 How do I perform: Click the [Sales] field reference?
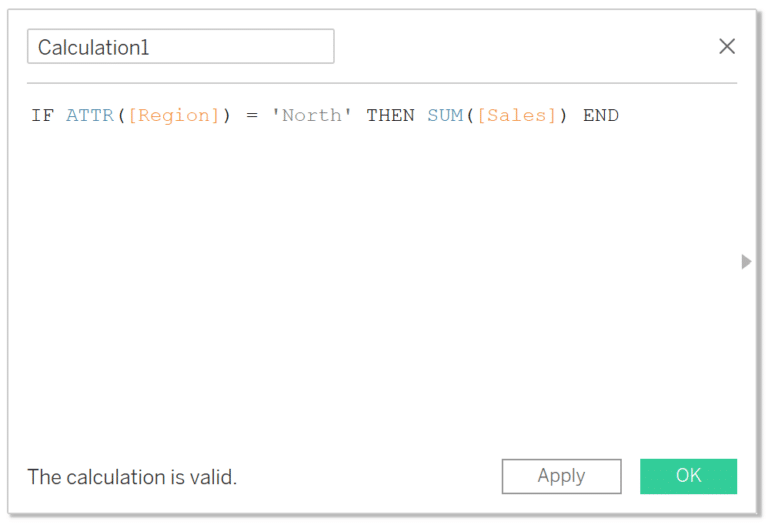(517, 116)
